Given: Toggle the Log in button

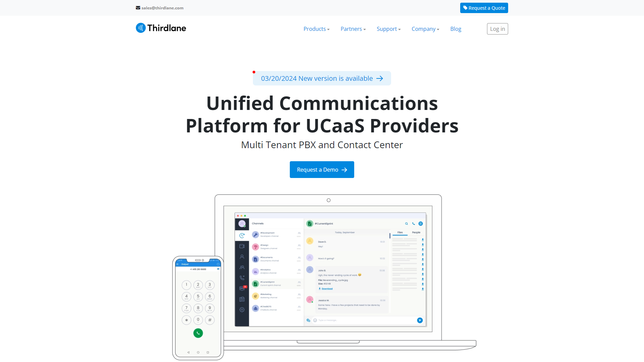Looking at the screenshot, I should click(x=497, y=29).
